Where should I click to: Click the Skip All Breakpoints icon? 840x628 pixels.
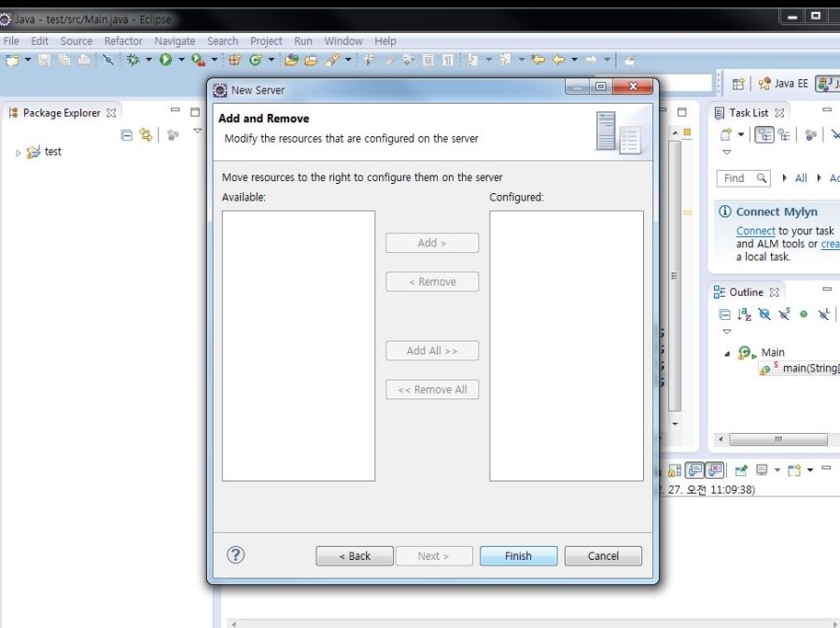tap(108, 60)
